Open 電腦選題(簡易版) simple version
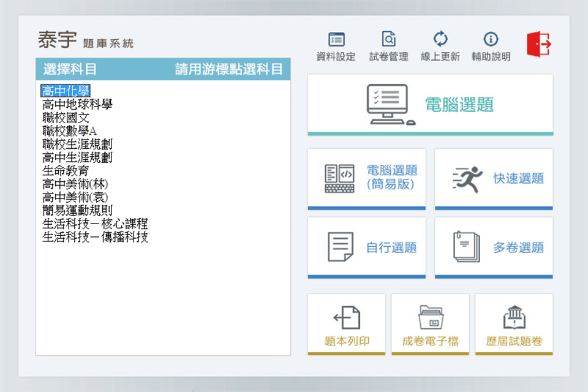The width and height of the screenshot is (588, 392). 366,178
